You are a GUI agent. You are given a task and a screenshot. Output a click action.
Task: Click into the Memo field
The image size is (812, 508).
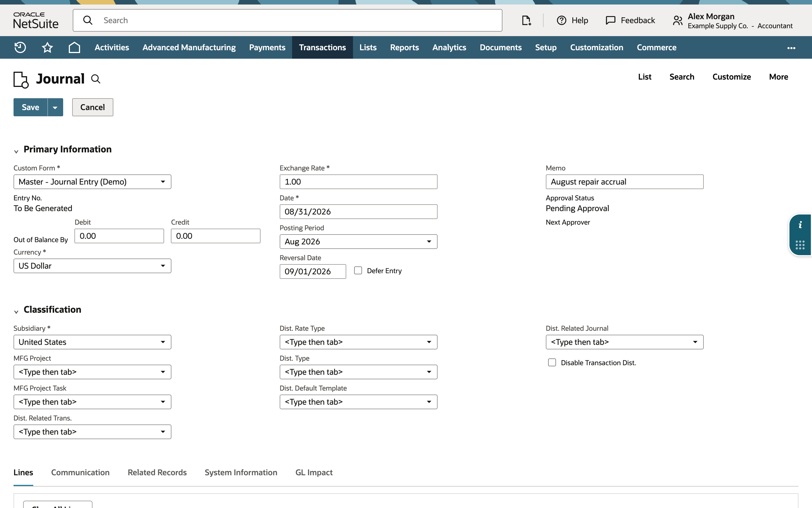[625, 182]
